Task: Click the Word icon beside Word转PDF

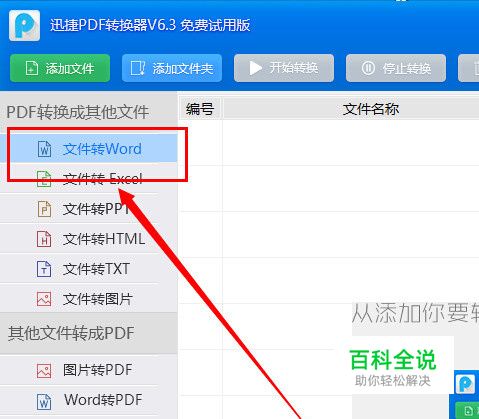Action: [x=44, y=401]
